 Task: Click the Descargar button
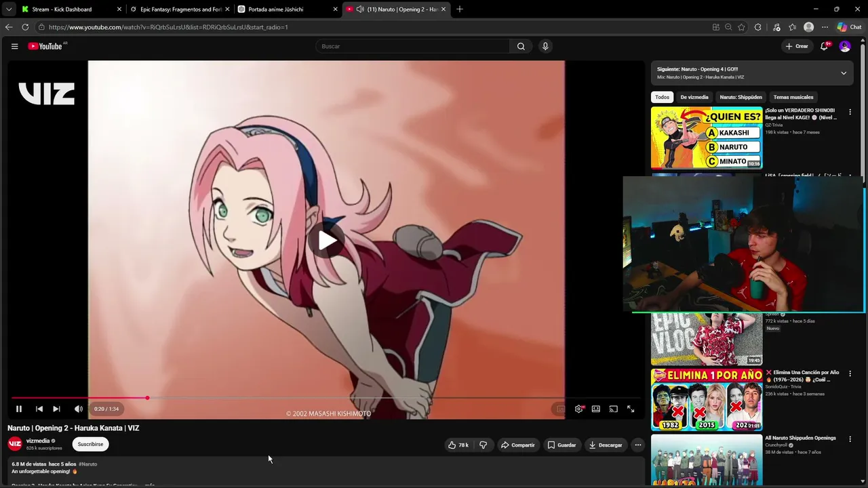tap(606, 445)
